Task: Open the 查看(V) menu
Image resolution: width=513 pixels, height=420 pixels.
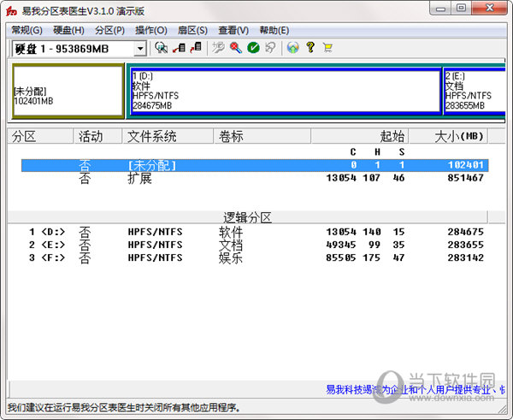Action: click(x=233, y=31)
